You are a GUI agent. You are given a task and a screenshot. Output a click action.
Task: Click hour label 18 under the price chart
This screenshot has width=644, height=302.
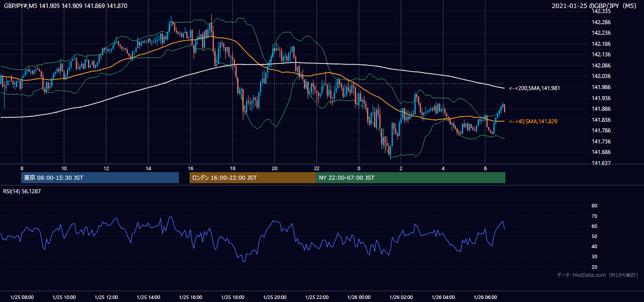232,168
